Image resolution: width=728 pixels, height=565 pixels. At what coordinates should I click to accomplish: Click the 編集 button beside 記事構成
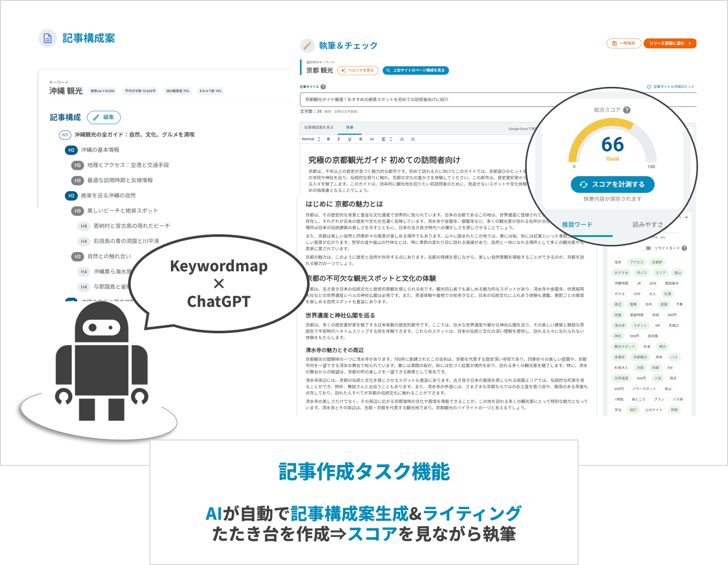[x=104, y=117]
